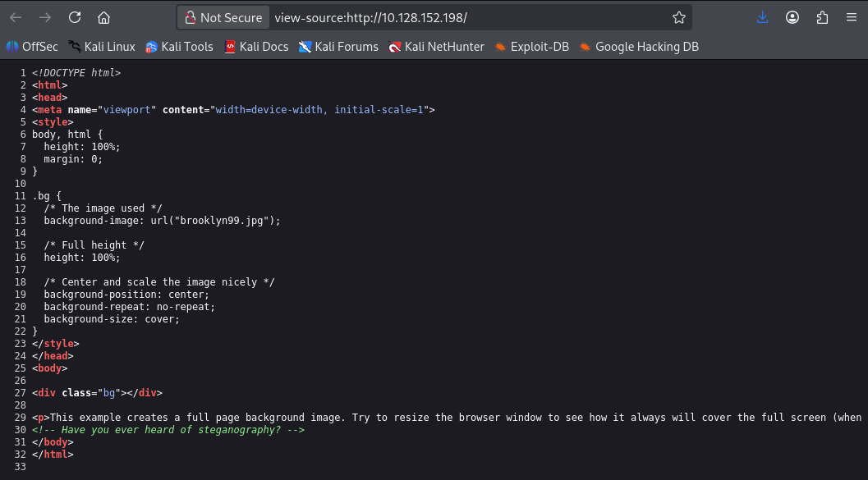Open the downloads panel
Viewport: 868px width, 480px height.
762,18
